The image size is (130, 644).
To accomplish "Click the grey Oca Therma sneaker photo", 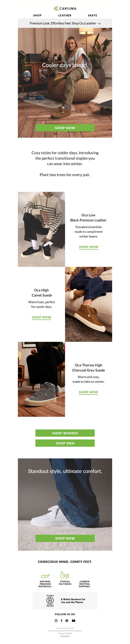I will point(41,379).
